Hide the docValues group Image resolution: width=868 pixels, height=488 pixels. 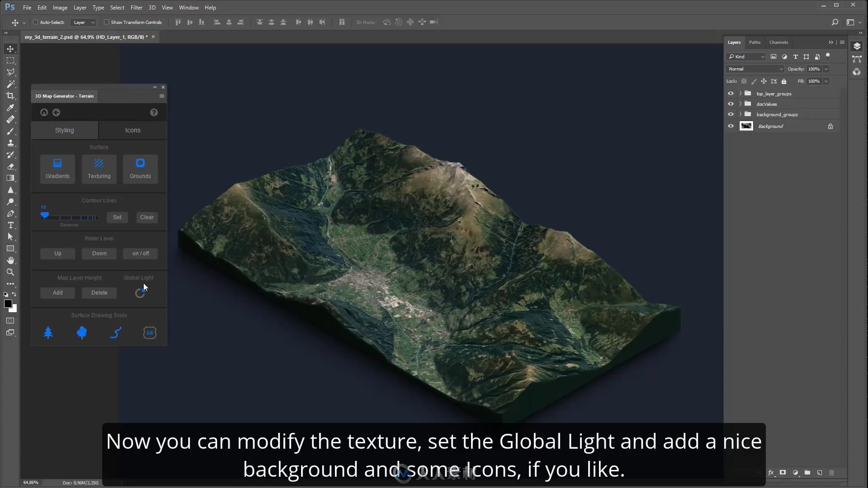pyautogui.click(x=731, y=104)
